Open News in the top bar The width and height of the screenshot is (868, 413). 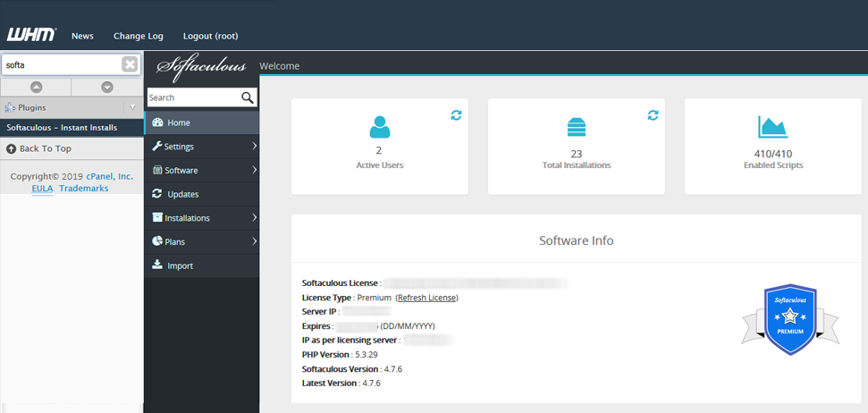[x=82, y=36]
